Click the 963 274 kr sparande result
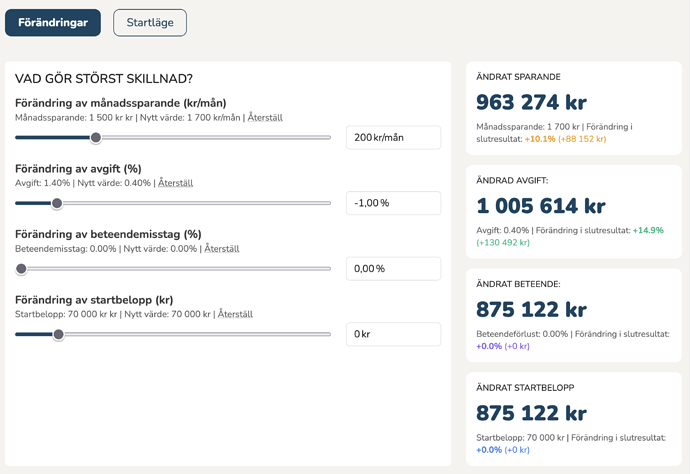This screenshot has width=690, height=474. coord(531,103)
